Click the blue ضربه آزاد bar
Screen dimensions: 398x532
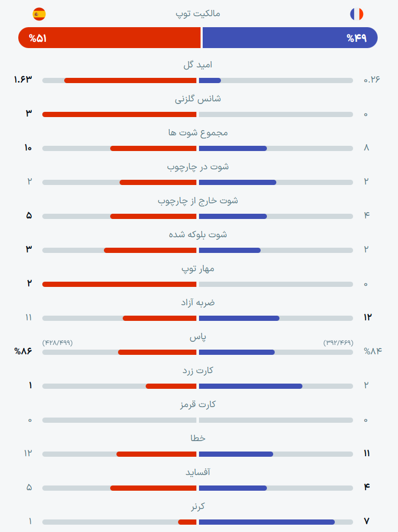point(239,318)
